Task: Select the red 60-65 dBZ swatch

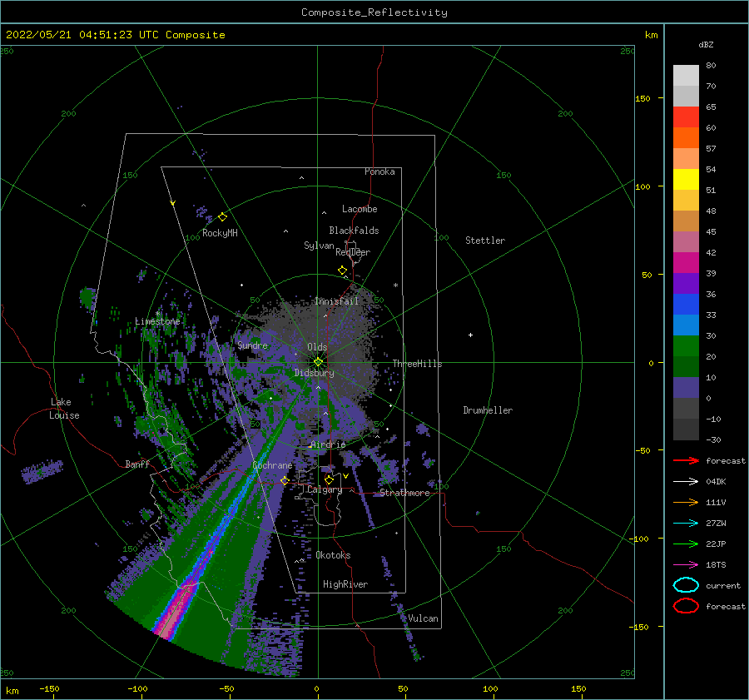Action: (686, 117)
